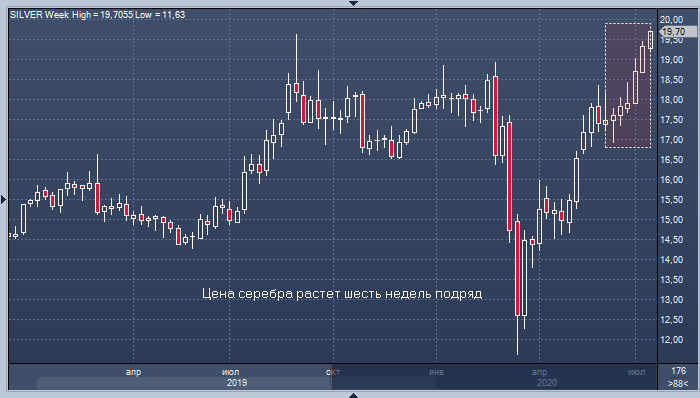Select the annotation 'Цена серебра растет шесть недель подряд'
This screenshot has height=398, width=700.
(342, 294)
